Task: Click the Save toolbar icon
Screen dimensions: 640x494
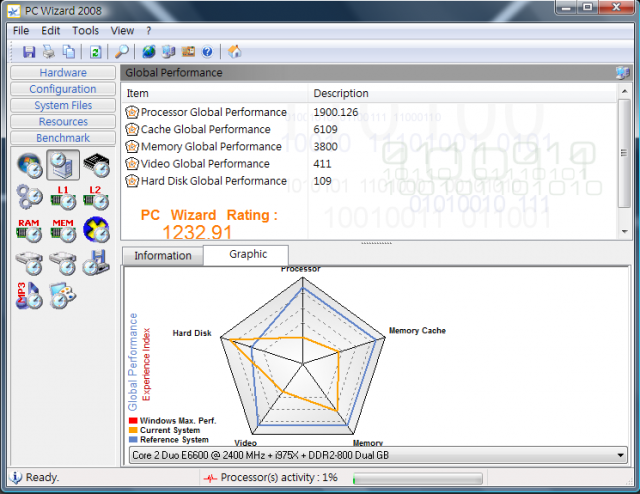Action: pyautogui.click(x=29, y=52)
